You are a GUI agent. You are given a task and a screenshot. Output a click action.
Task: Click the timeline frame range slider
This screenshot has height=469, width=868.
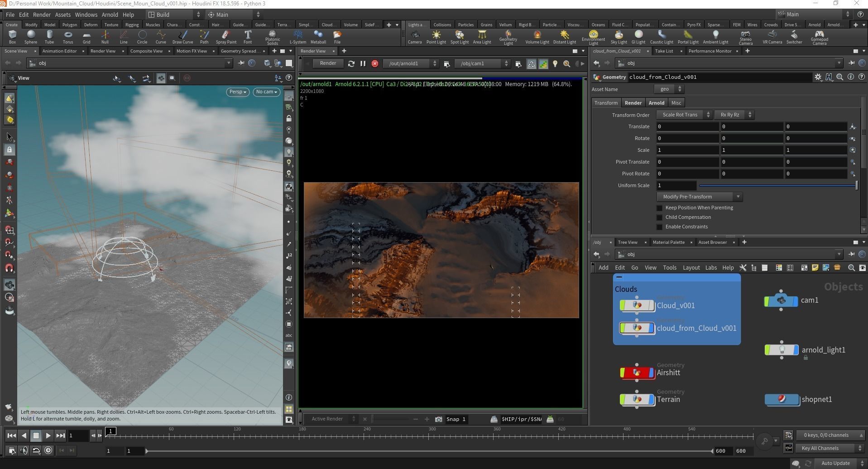click(x=429, y=451)
